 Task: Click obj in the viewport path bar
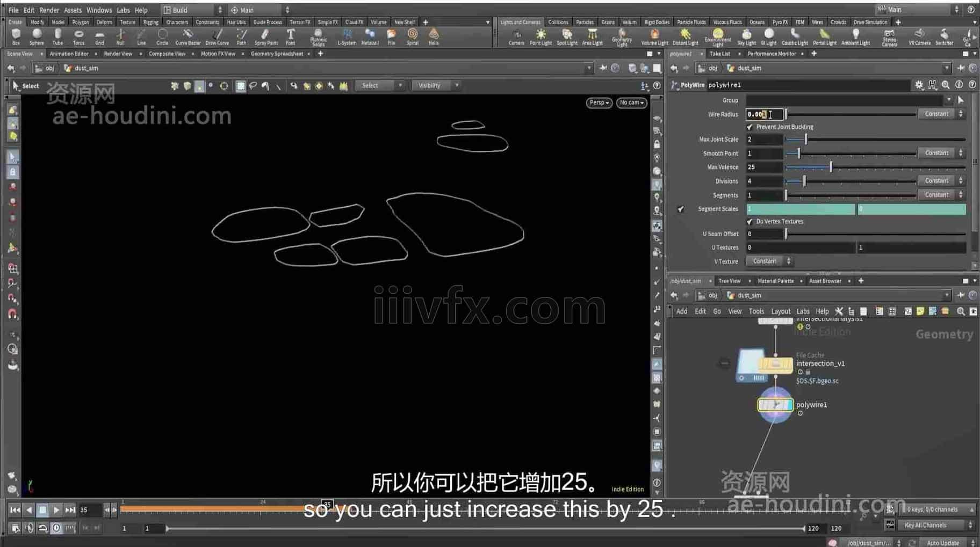click(x=49, y=68)
